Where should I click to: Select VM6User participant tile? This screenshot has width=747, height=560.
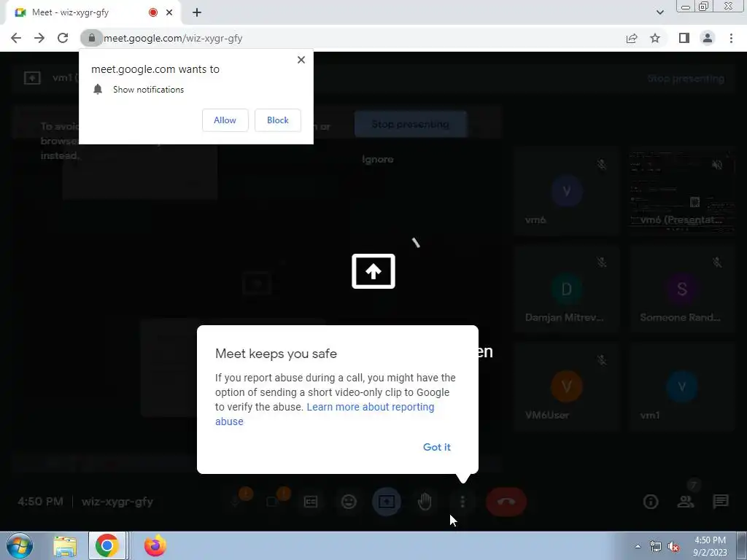[566, 386]
